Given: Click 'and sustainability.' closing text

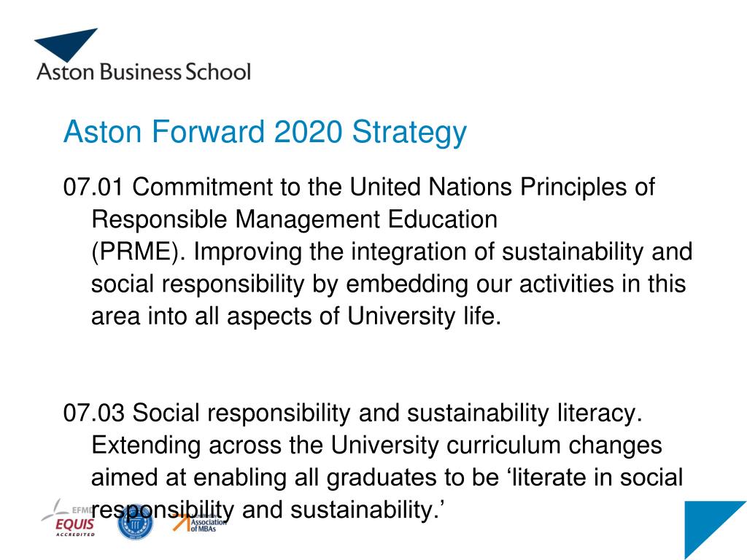Looking at the screenshot, I should pos(344,510).
